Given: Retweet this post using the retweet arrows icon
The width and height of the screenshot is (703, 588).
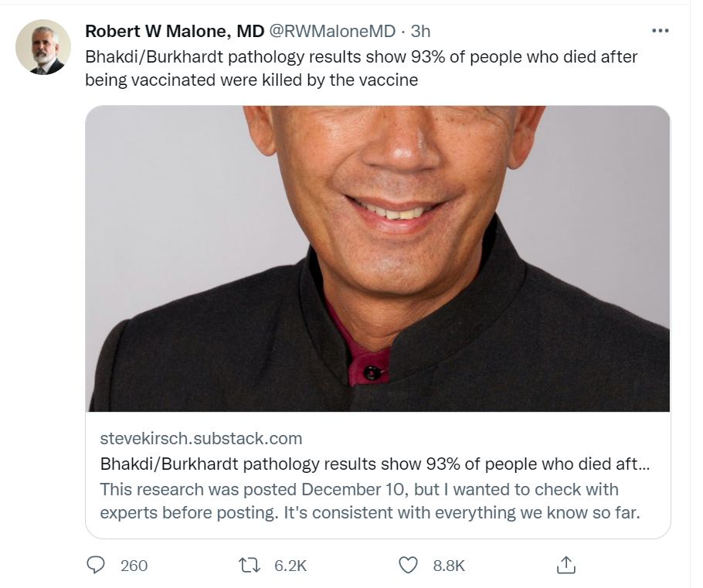Looking at the screenshot, I should [249, 565].
